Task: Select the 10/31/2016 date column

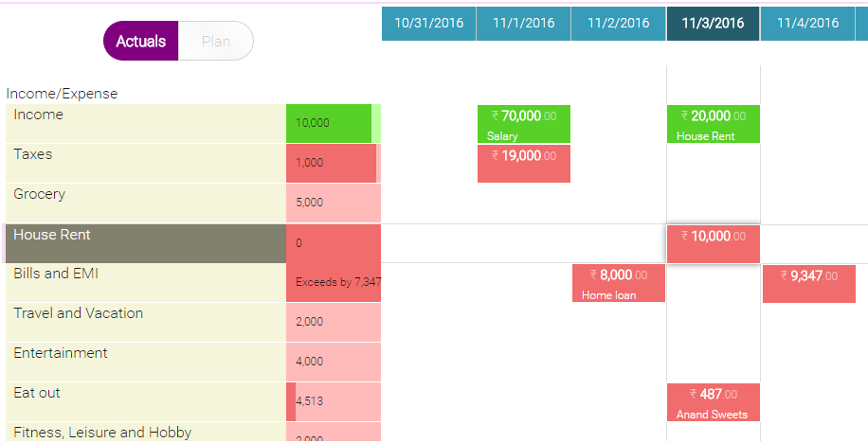Action: (x=428, y=24)
